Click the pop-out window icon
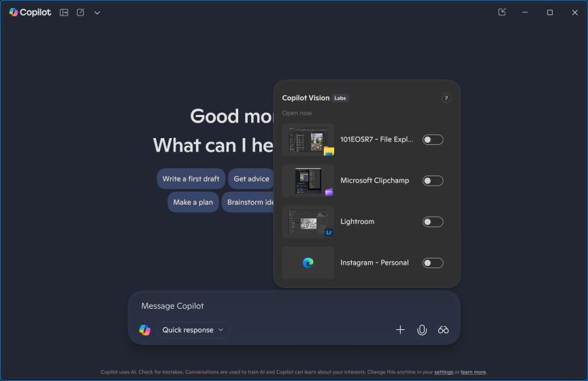This screenshot has height=381, width=588. (x=502, y=12)
